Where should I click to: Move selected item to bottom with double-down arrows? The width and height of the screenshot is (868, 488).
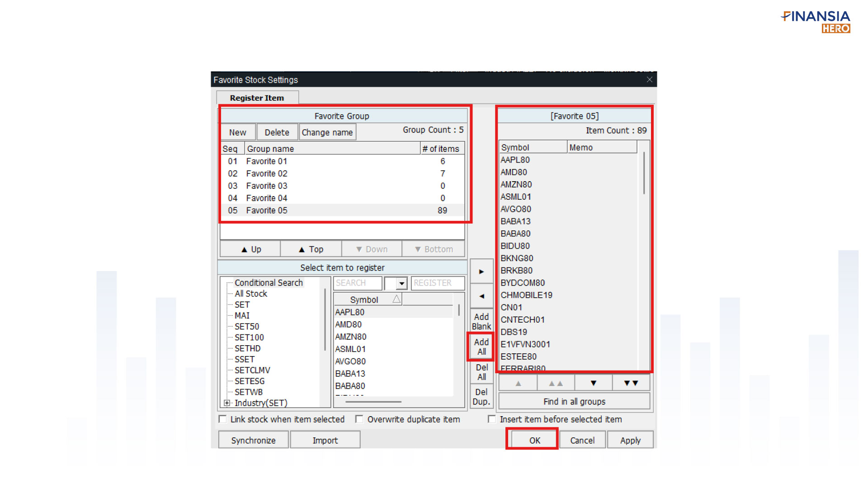tap(631, 383)
